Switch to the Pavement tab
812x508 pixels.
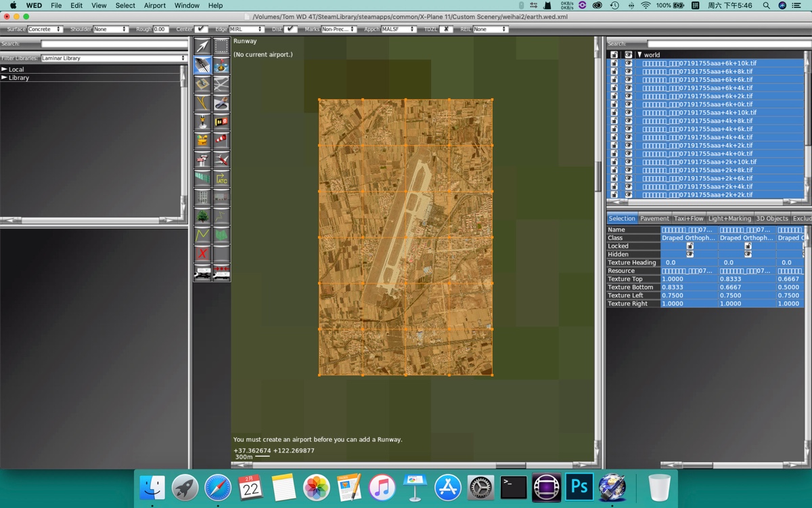pos(654,219)
